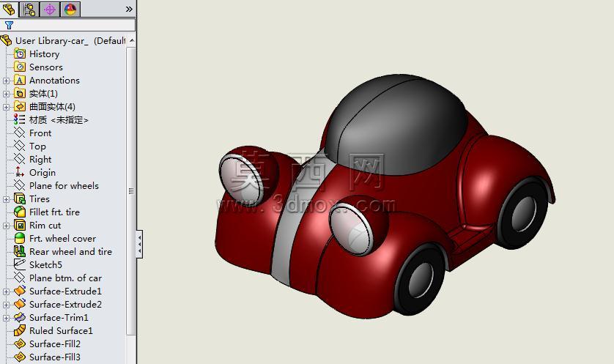Open the DisplayManager color sphere tab
The image size is (614, 364).
(70, 9)
